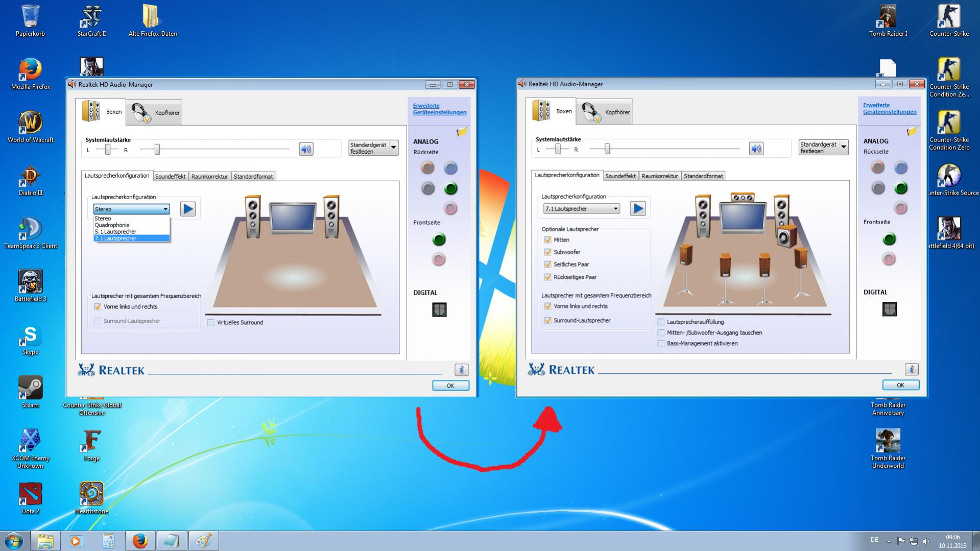Click the info button in left Realtek window
Screen dimensions: 980x551
(461, 370)
